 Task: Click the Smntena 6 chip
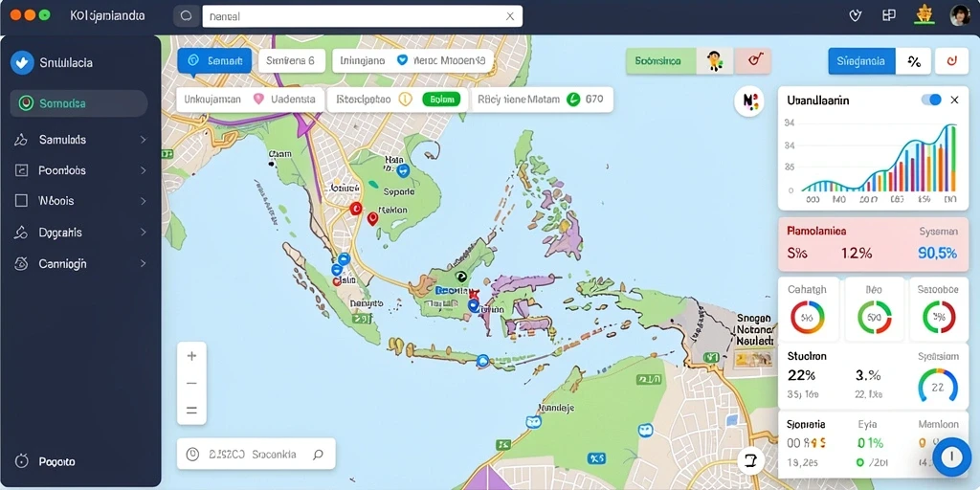pyautogui.click(x=291, y=61)
